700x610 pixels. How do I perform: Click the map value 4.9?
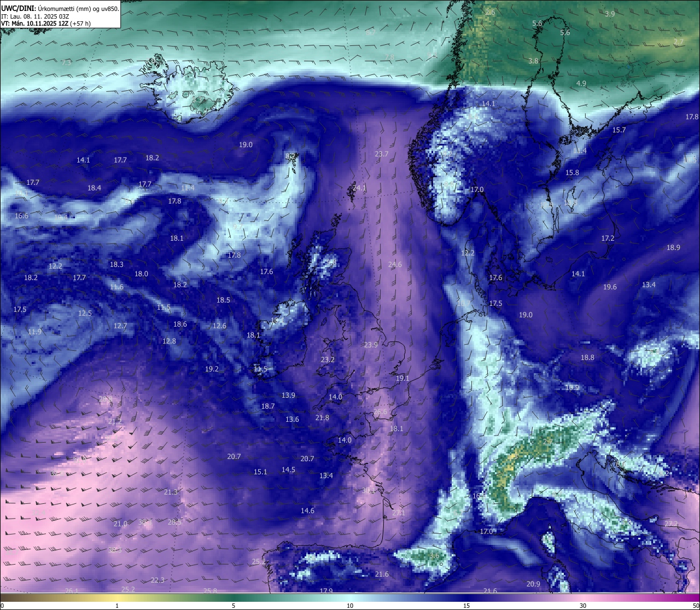581,83
